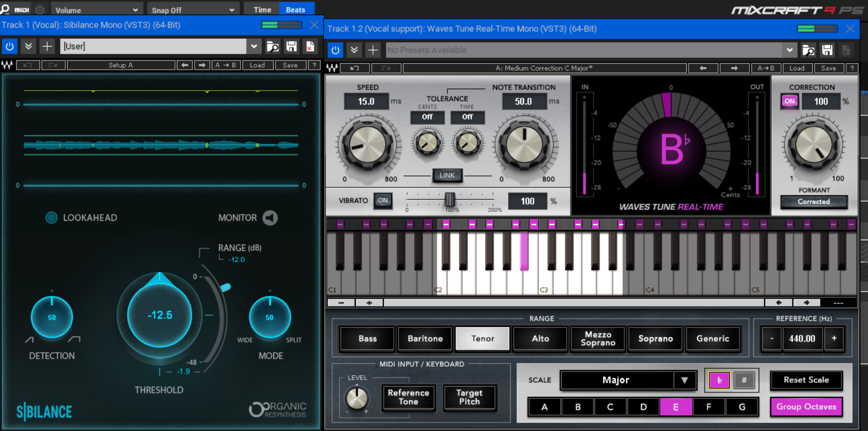Select flat accidental notation button
Viewport: 868px width, 431px height.
[x=719, y=380]
